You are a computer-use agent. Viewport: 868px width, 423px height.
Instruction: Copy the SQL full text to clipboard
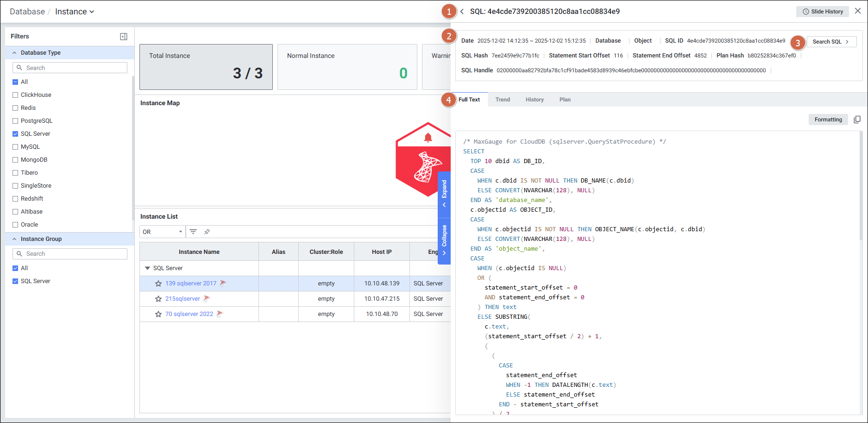click(857, 120)
